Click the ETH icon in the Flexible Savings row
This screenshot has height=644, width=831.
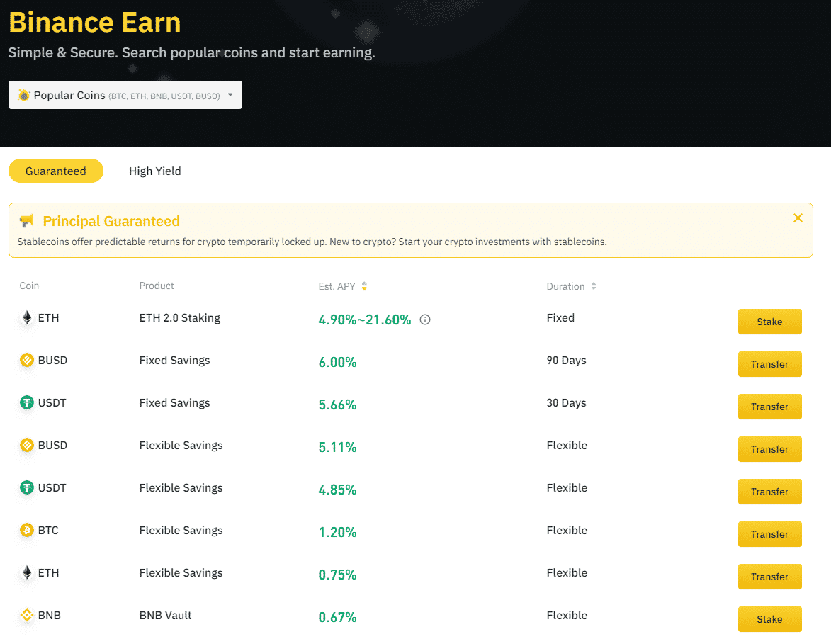click(27, 573)
